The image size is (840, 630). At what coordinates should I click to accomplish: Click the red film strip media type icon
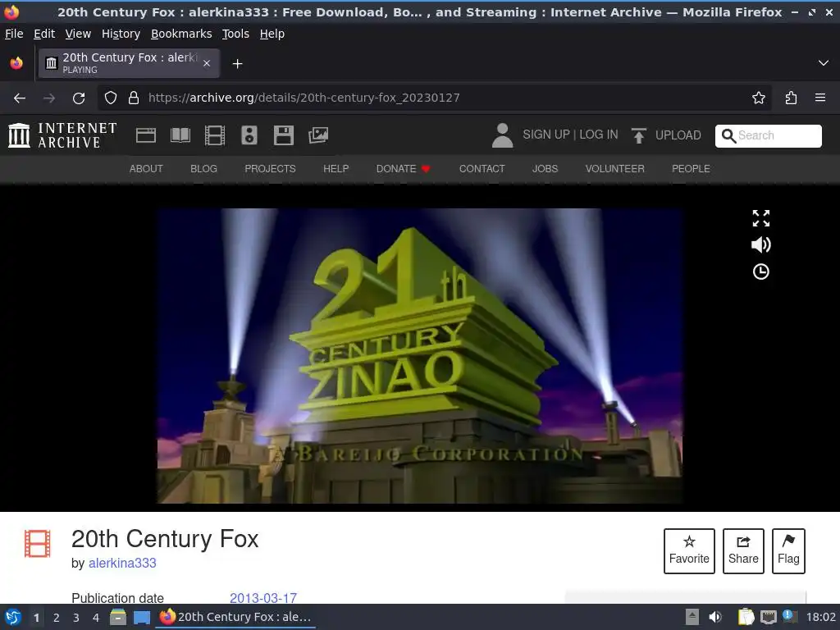click(38, 543)
